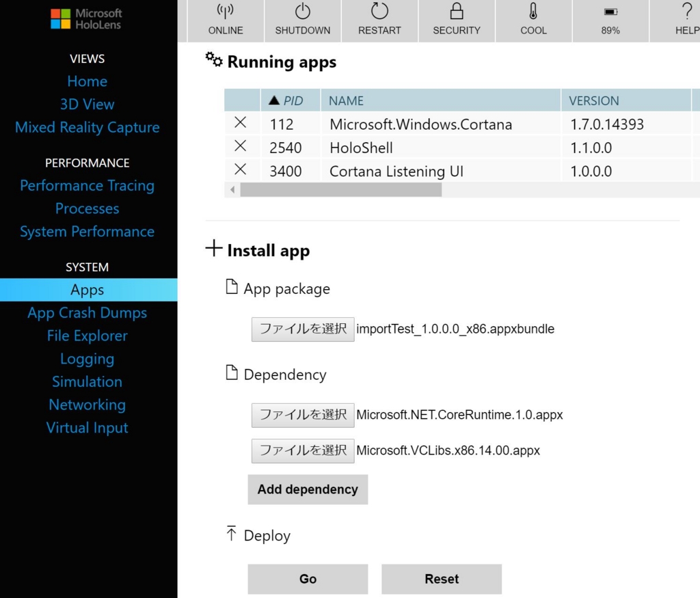Click the Reset button
Screen dimensions: 700x598
click(442, 579)
